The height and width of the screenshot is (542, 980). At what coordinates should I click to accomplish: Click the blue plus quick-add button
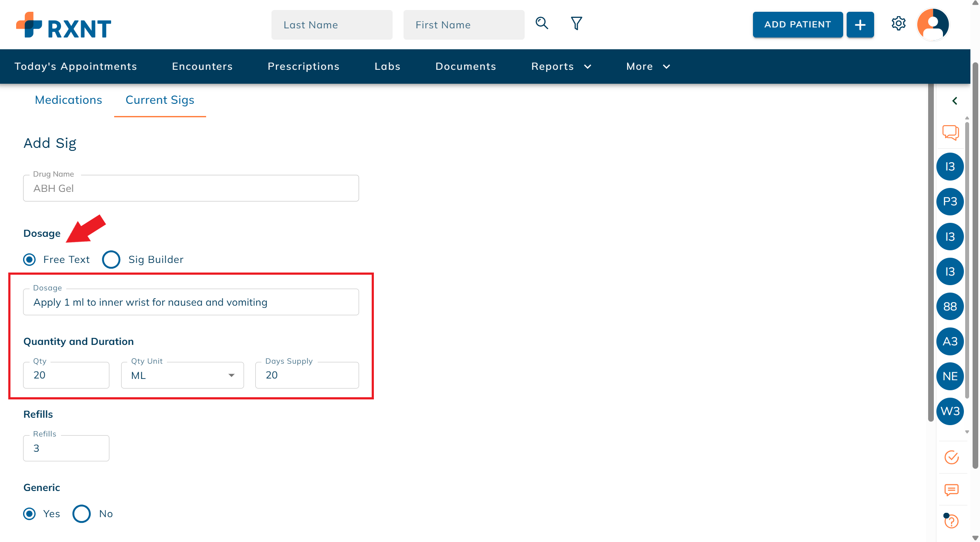(860, 25)
